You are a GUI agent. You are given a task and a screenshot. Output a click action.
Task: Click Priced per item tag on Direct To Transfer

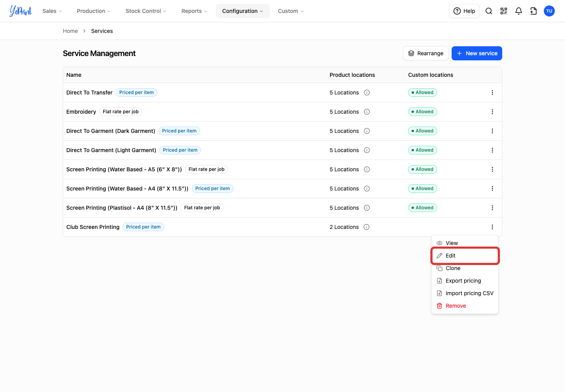(137, 93)
